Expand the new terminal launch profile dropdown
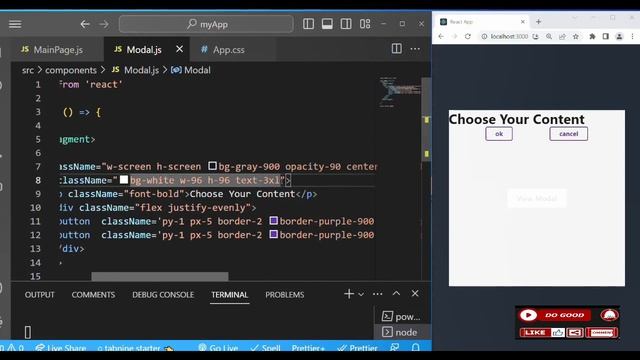 [x=361, y=294]
